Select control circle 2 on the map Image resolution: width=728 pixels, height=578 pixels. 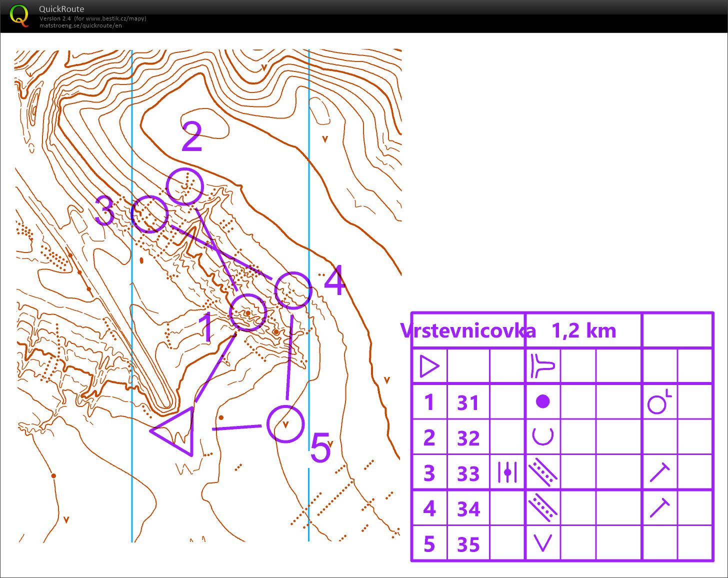click(x=185, y=186)
